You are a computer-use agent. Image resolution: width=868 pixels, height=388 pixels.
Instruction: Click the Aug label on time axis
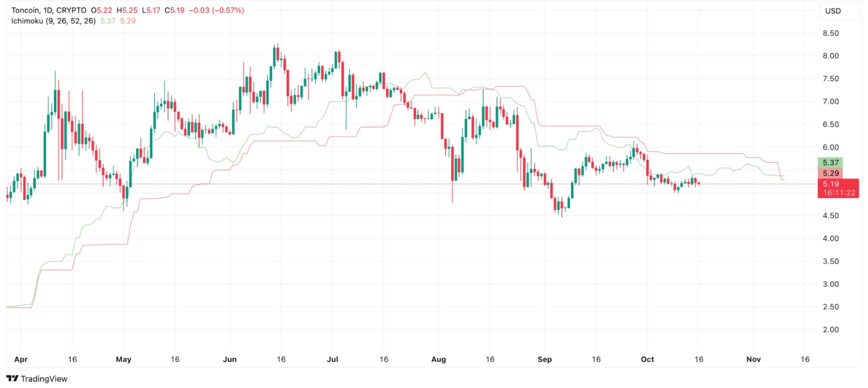click(439, 359)
